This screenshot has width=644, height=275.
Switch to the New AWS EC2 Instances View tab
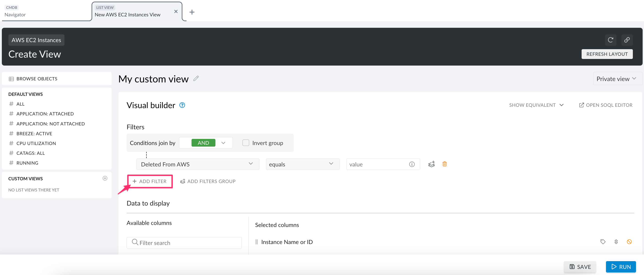[x=128, y=14]
